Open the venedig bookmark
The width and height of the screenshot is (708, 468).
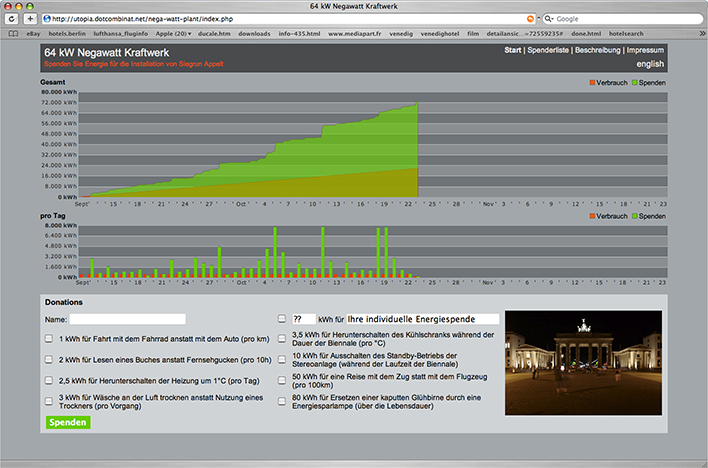coord(401,34)
